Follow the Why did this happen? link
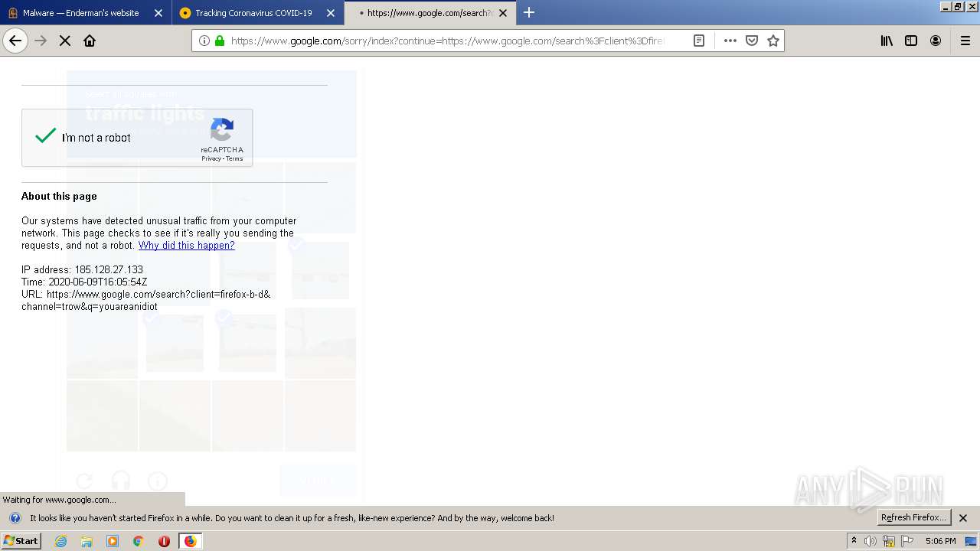 (187, 246)
